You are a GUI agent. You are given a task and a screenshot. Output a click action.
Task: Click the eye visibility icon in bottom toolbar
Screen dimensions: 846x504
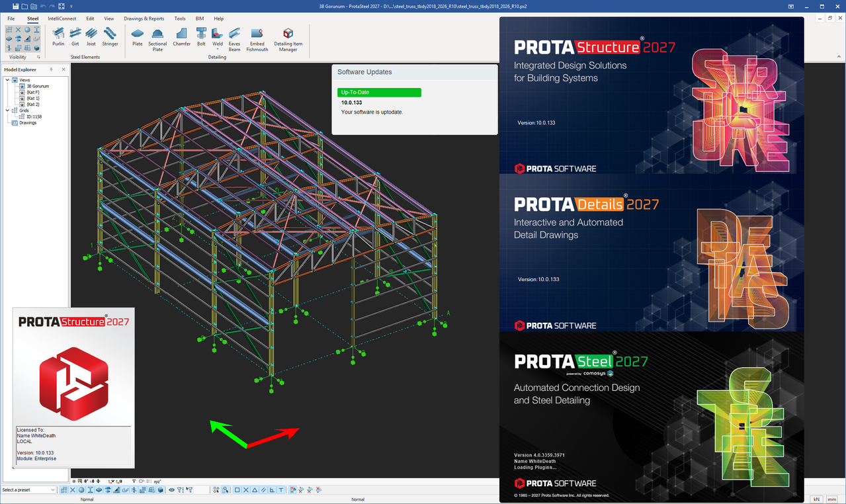click(x=171, y=490)
